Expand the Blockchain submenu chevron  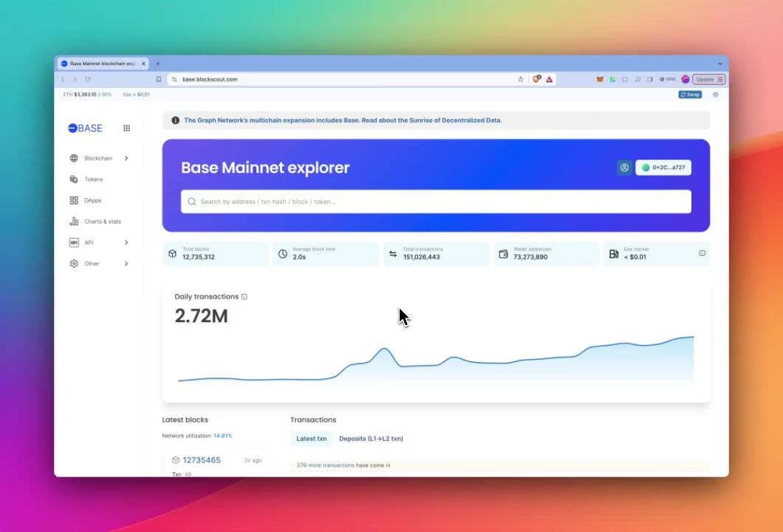[x=126, y=158]
